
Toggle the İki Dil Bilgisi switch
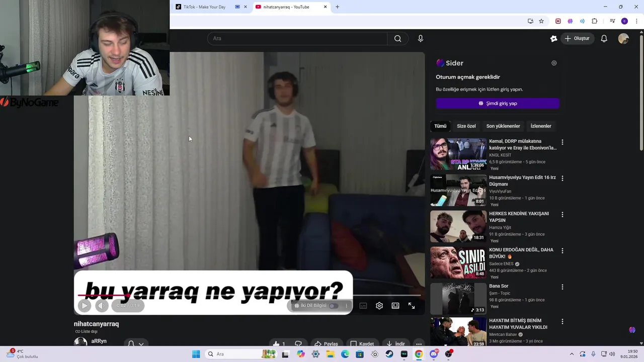coord(333,306)
